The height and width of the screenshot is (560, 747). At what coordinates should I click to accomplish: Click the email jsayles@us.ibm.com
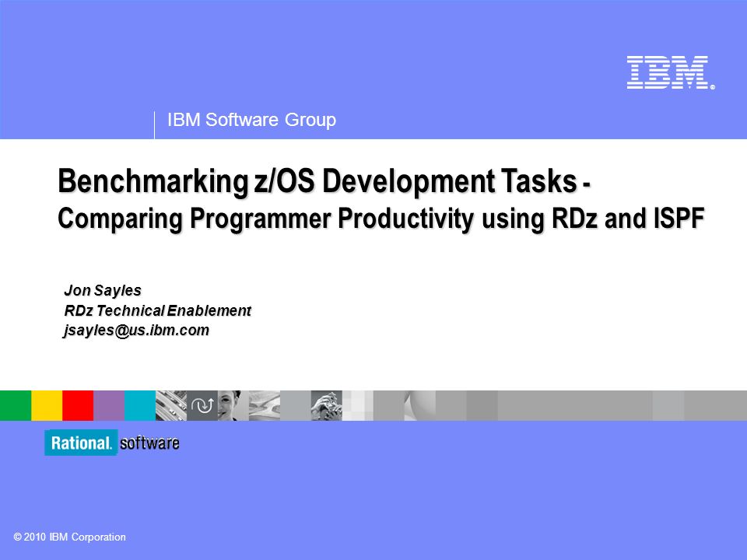(136, 330)
